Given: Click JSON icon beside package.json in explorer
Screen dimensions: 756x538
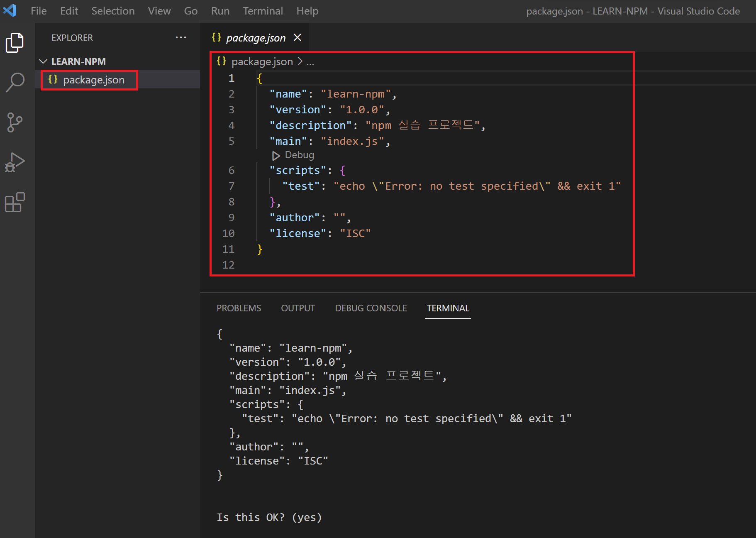Looking at the screenshot, I should click(x=53, y=79).
